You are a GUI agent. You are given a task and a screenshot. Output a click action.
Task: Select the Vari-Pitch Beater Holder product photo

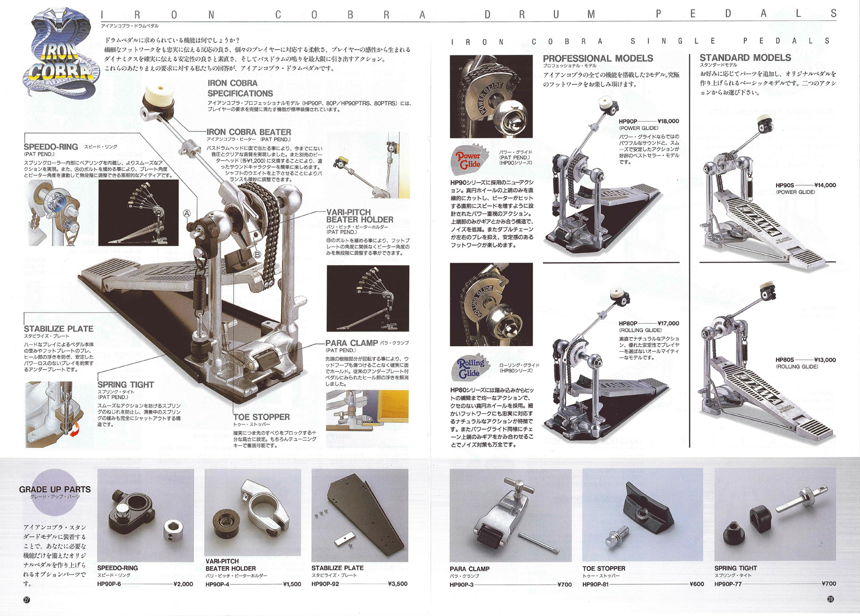[x=253, y=515]
